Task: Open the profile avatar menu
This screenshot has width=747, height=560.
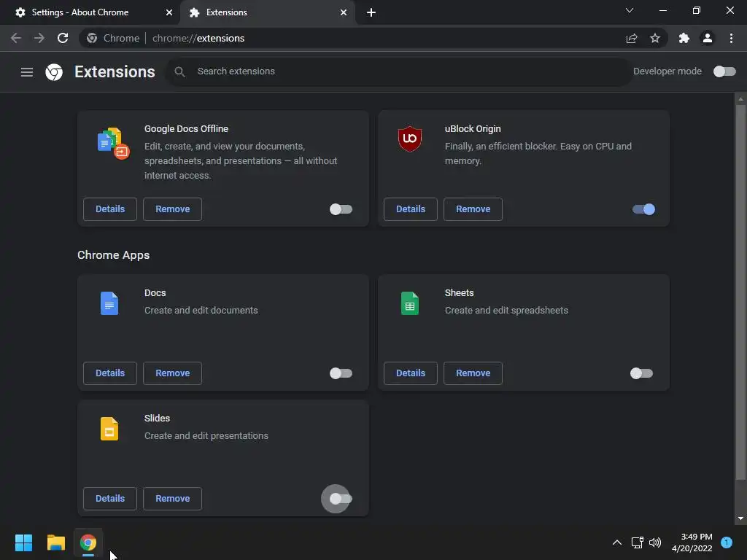Action: click(708, 38)
